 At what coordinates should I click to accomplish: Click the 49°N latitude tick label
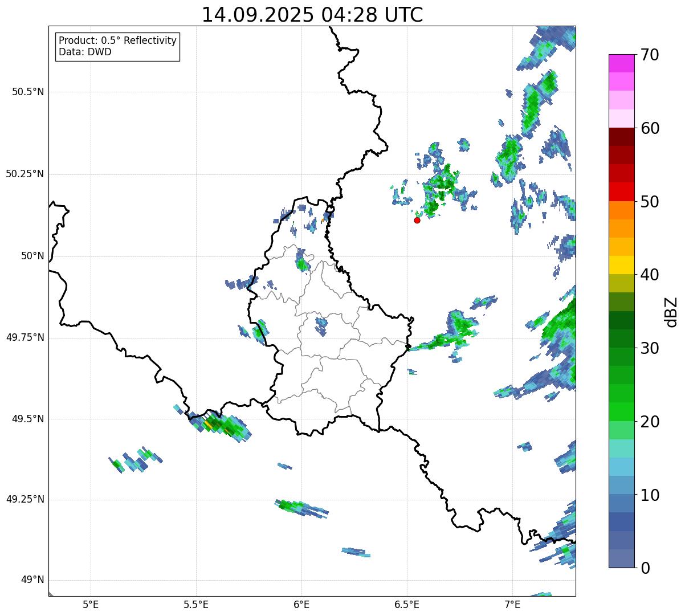(x=32, y=580)
